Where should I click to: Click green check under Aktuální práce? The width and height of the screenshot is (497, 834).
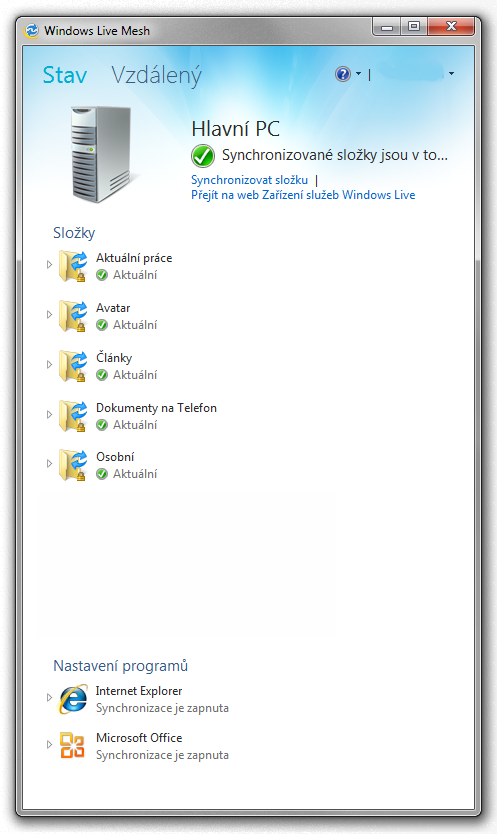point(102,275)
